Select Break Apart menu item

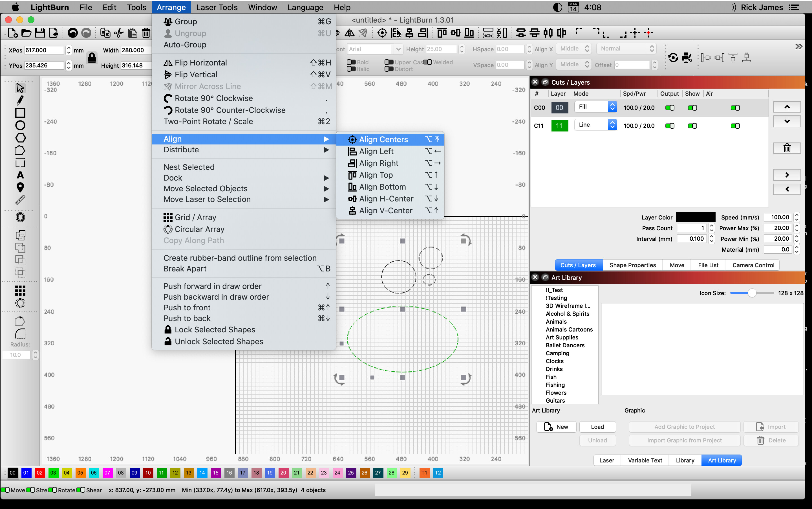(x=244, y=269)
